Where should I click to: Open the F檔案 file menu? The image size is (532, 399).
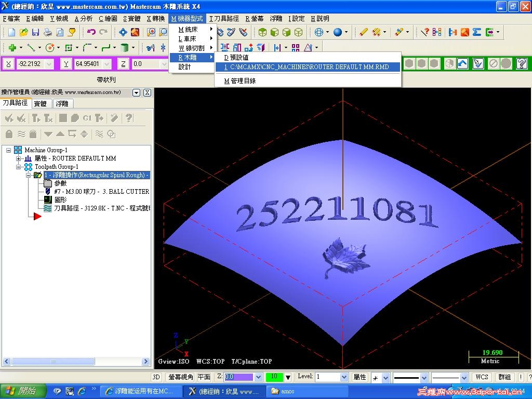point(12,19)
